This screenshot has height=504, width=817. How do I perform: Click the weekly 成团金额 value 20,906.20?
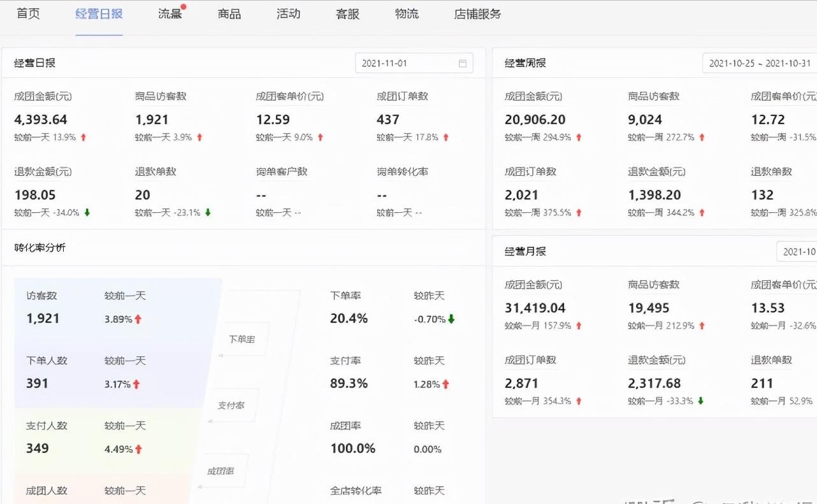(535, 119)
